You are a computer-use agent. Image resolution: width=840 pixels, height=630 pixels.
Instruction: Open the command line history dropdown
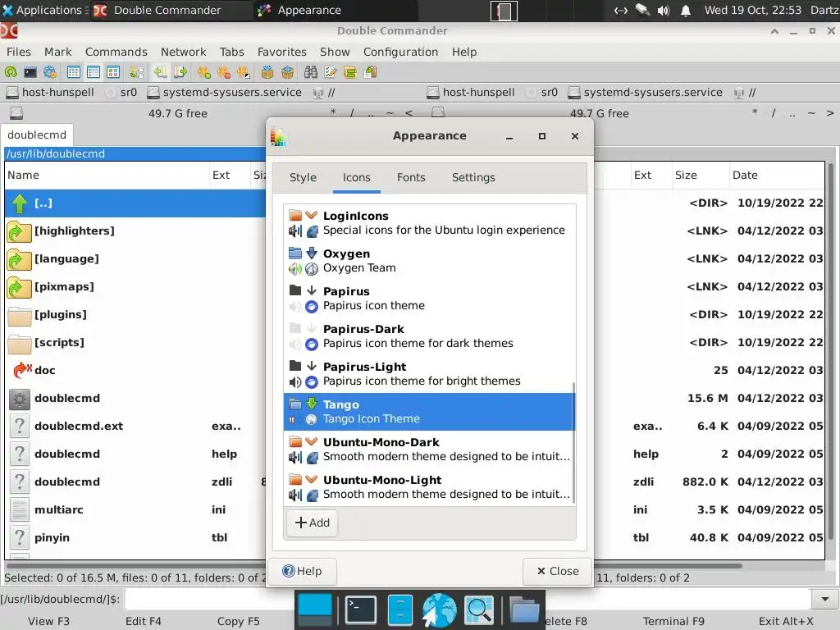pyautogui.click(x=825, y=600)
